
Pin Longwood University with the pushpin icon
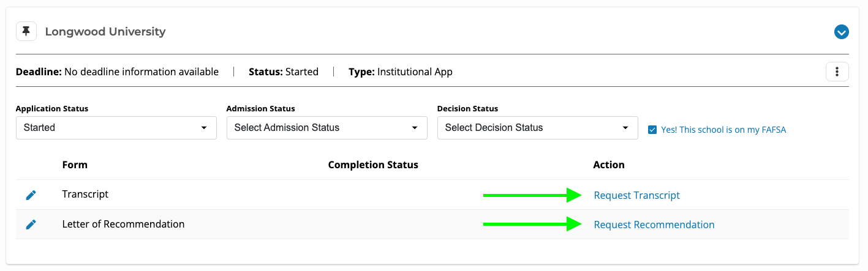pos(26,32)
